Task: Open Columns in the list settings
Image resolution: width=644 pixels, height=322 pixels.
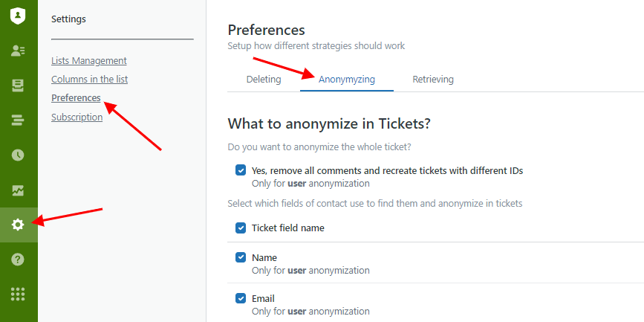Action: (90, 80)
